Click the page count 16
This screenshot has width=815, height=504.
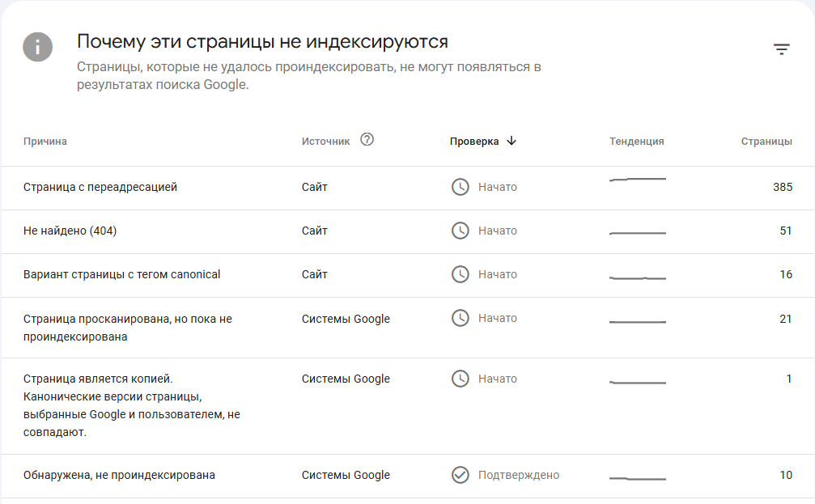click(786, 274)
